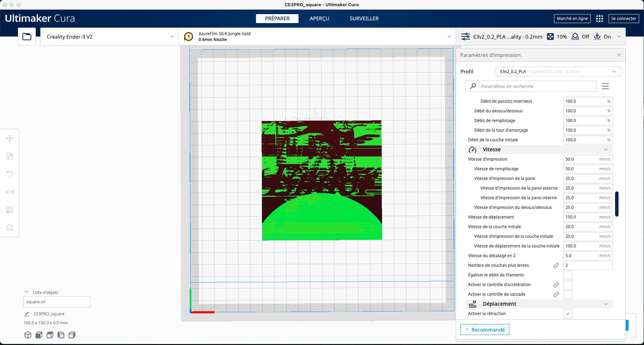Click the infill percentage icon
This screenshot has width=644, height=345.
[550, 37]
